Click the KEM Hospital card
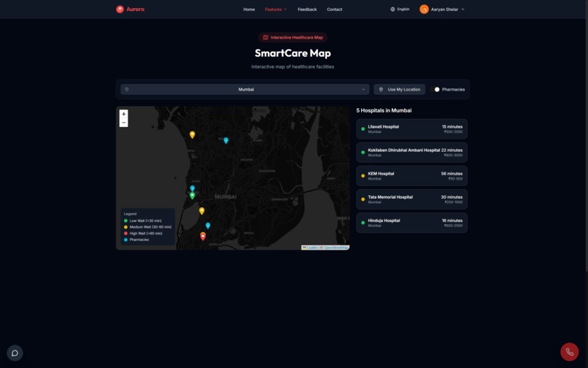This screenshot has height=368, width=588. coord(411,176)
